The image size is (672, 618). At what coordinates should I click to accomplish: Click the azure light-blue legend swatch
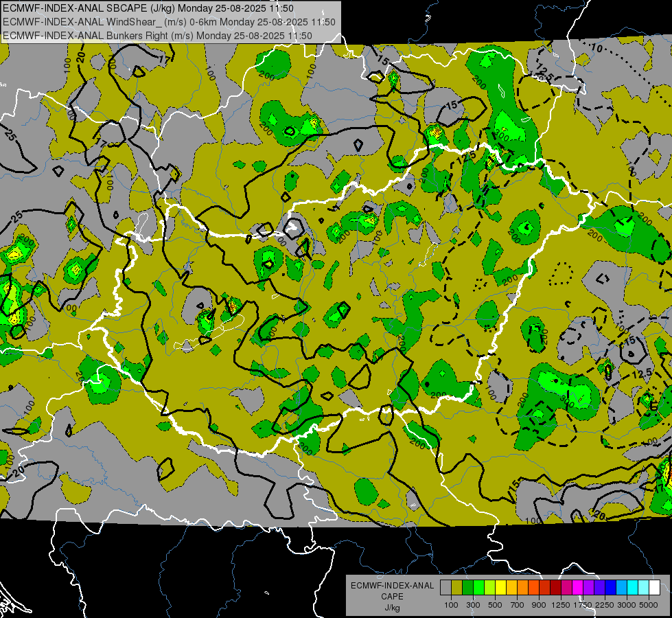click(x=622, y=588)
